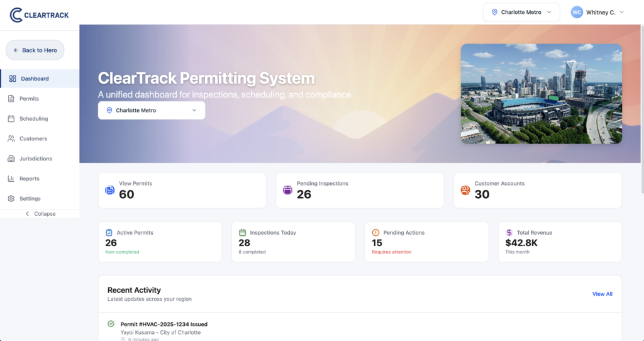Screen dimensions: 644x341
Task: Open the Total Revenue stat card
Action: (560, 242)
